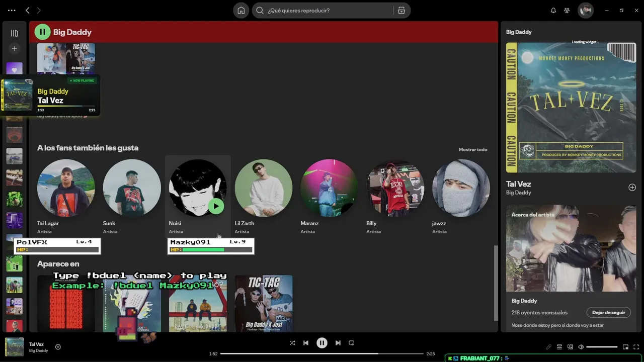Open the three-dots app menu
Image resolution: width=644 pixels, height=362 pixels.
12,10
